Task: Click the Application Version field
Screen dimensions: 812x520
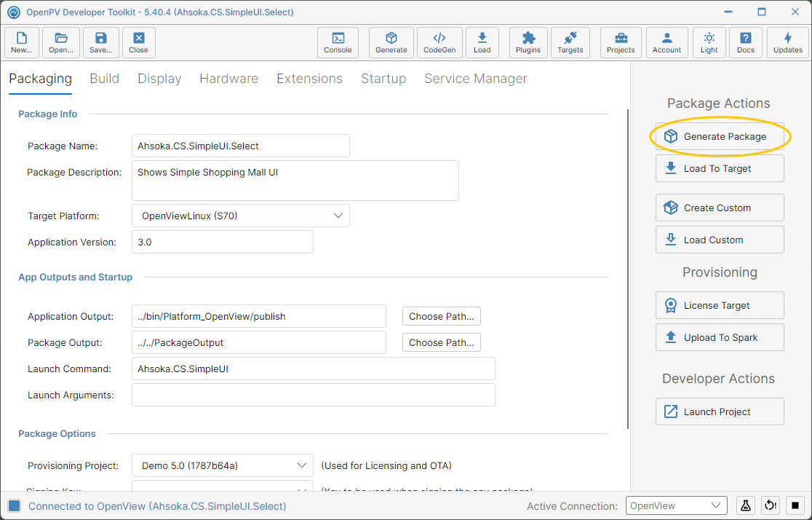Action: point(223,242)
